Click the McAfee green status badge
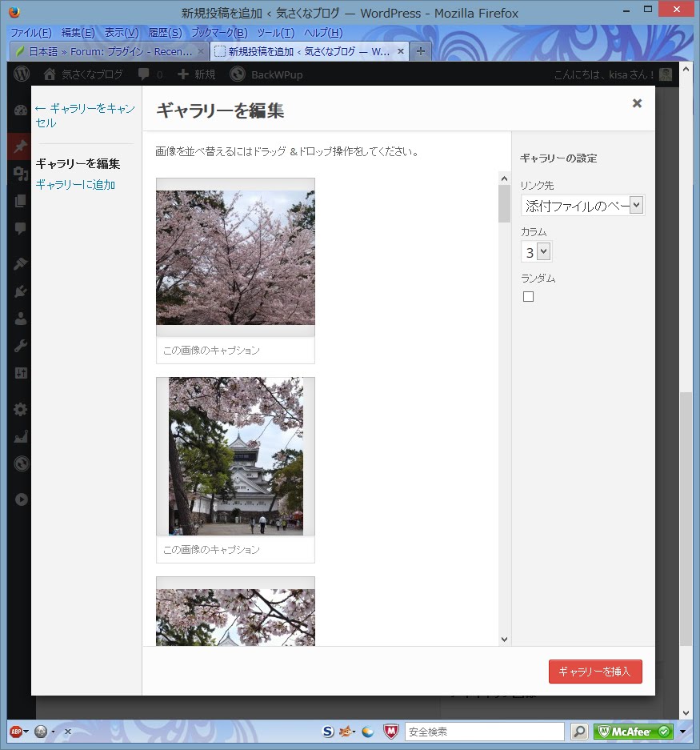The image size is (700, 750). pos(633,732)
